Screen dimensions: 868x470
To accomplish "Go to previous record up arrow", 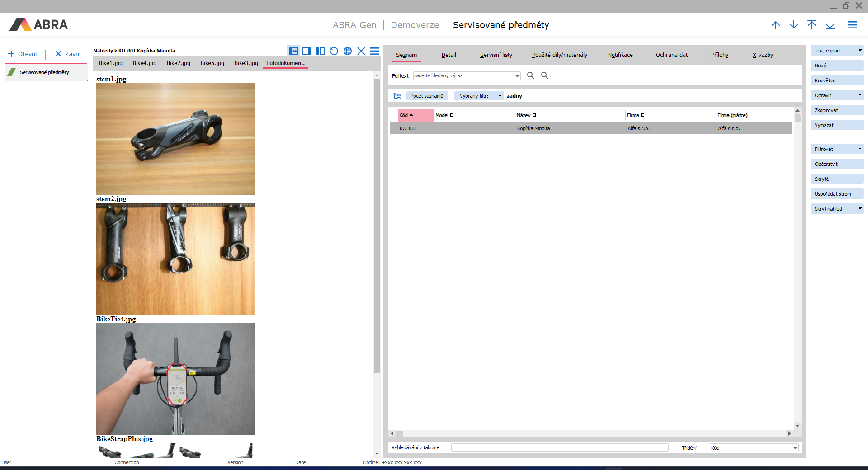I will (776, 25).
